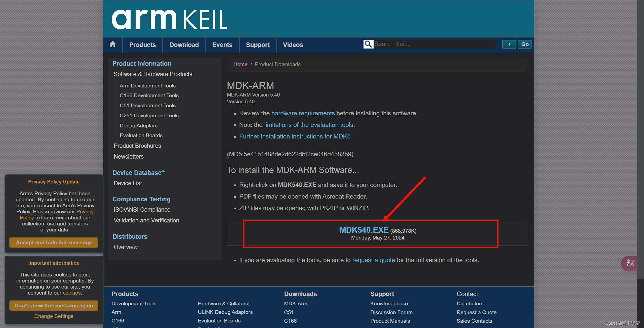Open footer C51 download link
This screenshot has height=328, width=644.
click(289, 312)
